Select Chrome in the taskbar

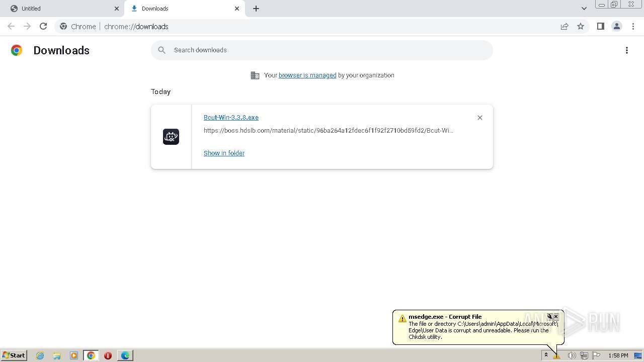tap(91, 355)
